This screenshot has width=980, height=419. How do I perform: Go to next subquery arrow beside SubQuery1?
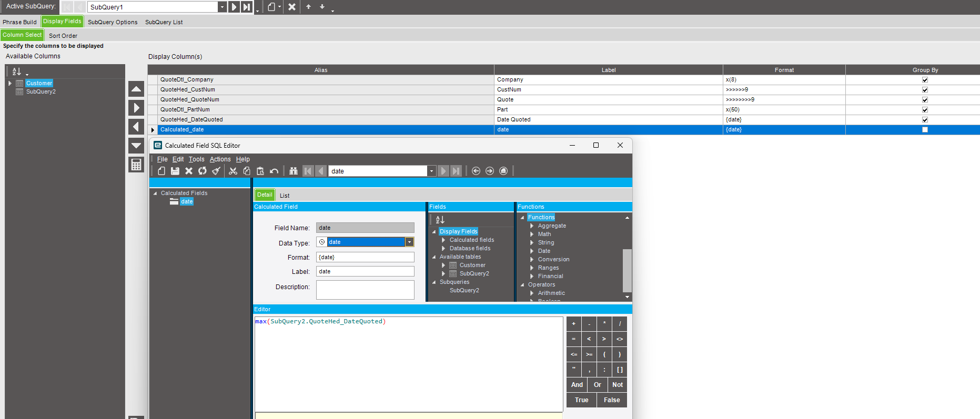pyautogui.click(x=234, y=7)
